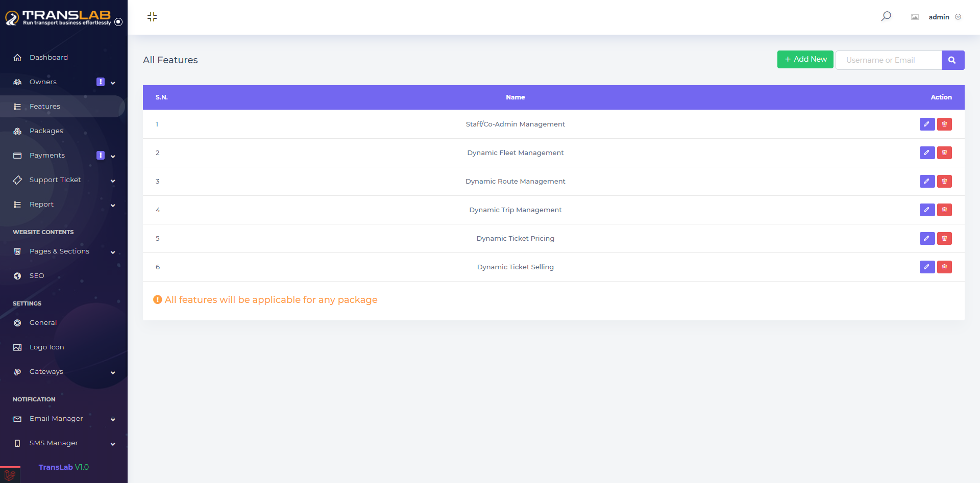Click the fullscreen collapse icon in header
Viewport: 980px width, 483px height.
click(x=152, y=17)
